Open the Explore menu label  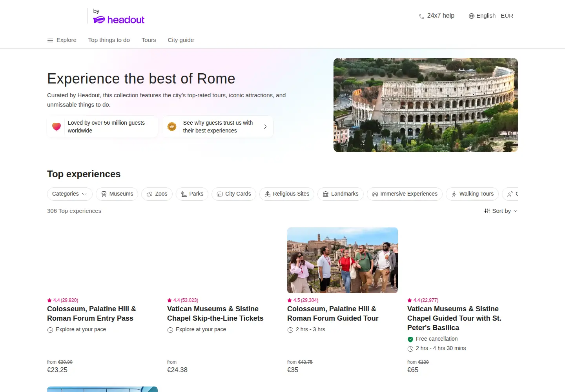click(x=66, y=40)
